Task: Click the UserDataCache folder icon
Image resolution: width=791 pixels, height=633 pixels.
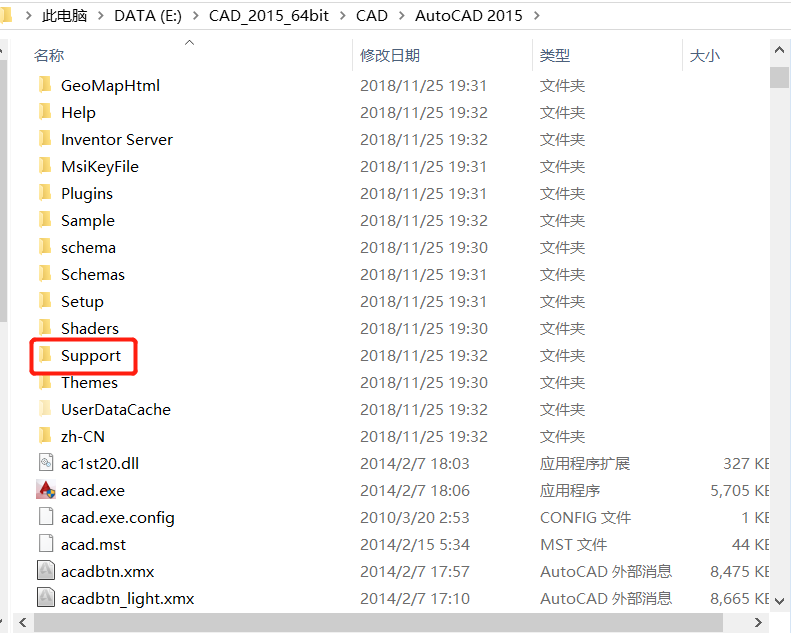Action: (x=45, y=409)
